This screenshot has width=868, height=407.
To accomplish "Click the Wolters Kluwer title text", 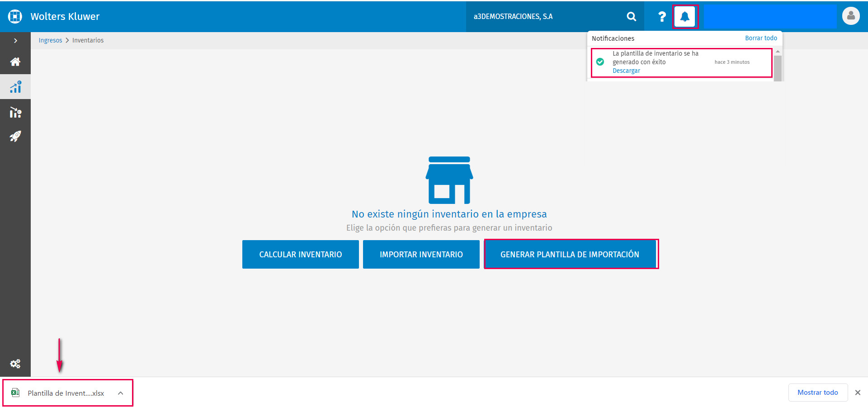I will tap(65, 16).
